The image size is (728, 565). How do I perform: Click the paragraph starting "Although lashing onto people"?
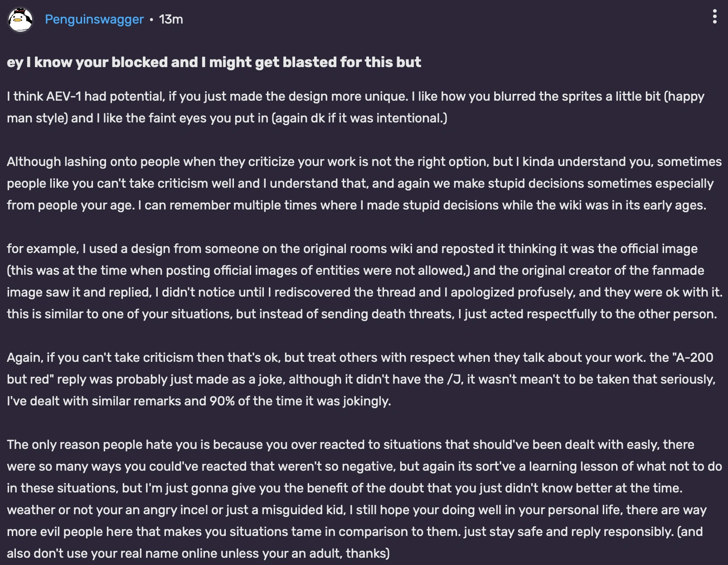363,184
